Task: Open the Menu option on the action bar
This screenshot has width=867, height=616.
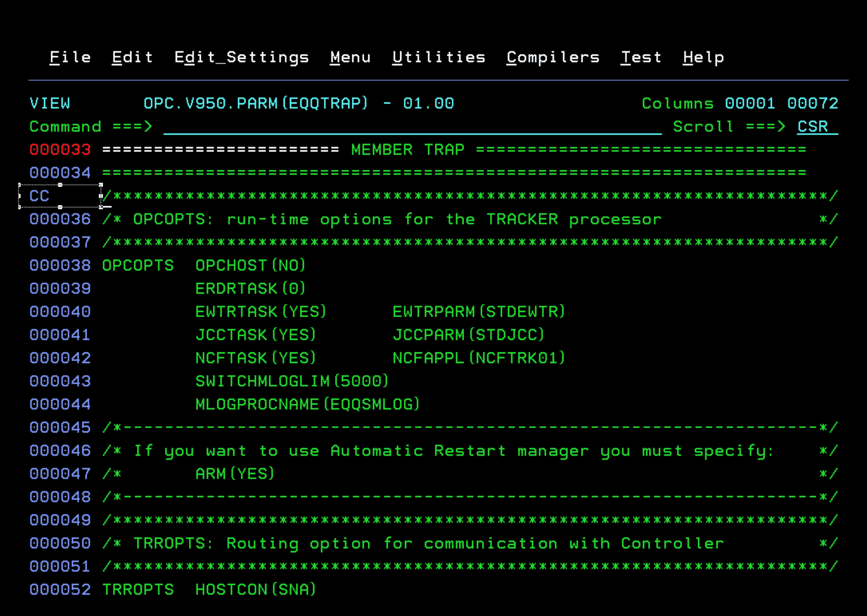Action: click(x=350, y=57)
